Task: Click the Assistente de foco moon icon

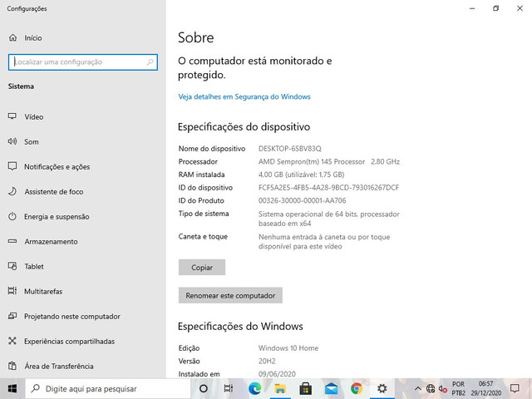Action: [12, 191]
